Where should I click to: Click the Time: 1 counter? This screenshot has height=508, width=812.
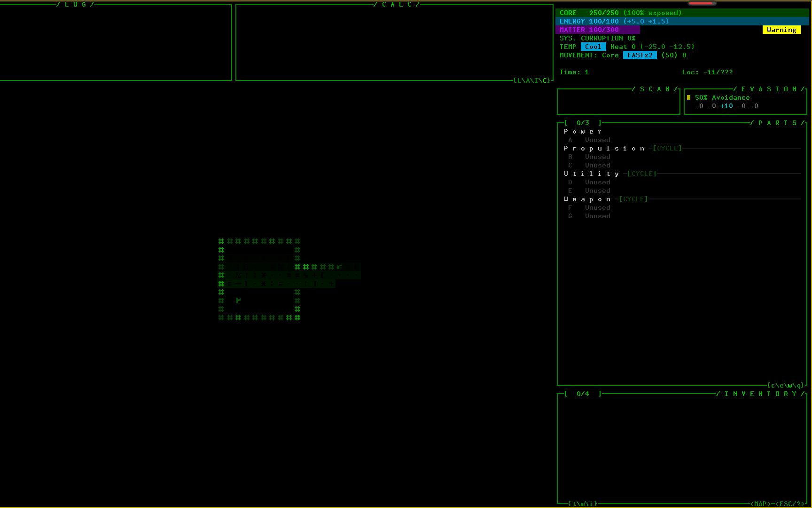[574, 72]
